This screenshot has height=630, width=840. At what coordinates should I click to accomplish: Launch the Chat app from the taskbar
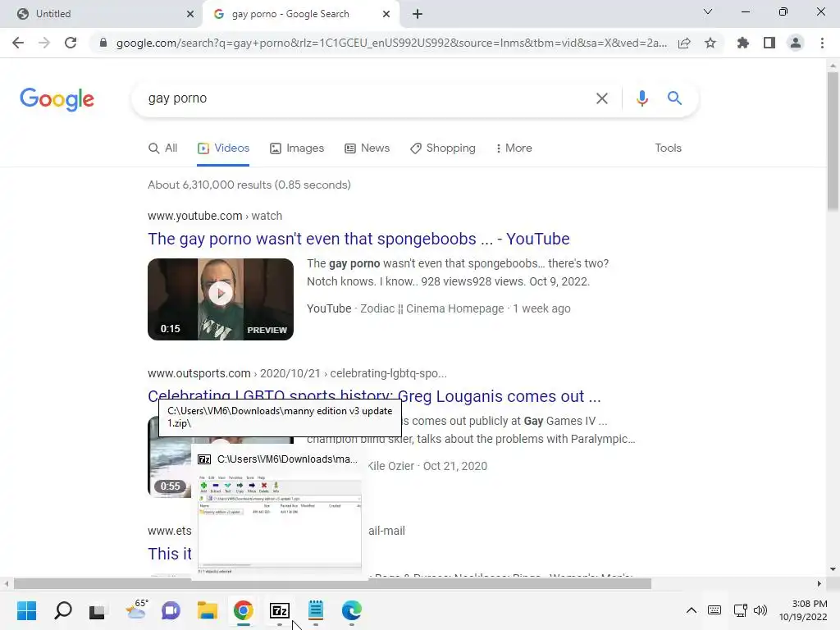pos(171,610)
